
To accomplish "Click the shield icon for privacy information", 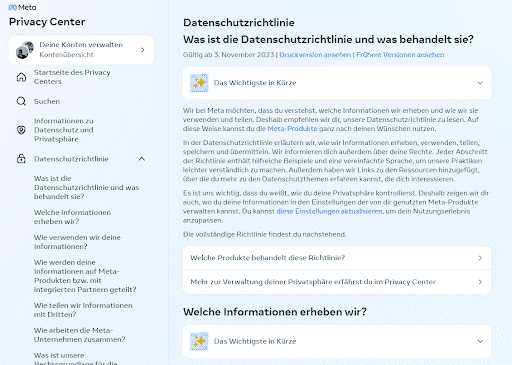I will pos(21,130).
